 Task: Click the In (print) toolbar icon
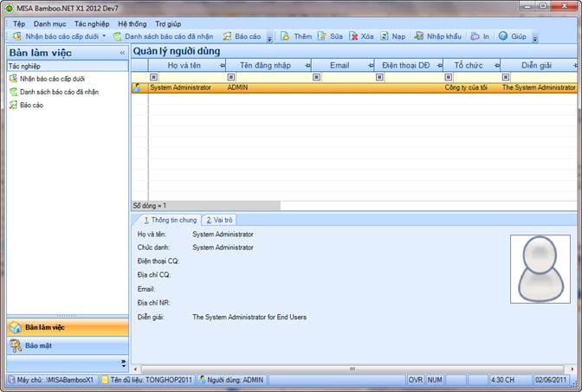(x=475, y=36)
